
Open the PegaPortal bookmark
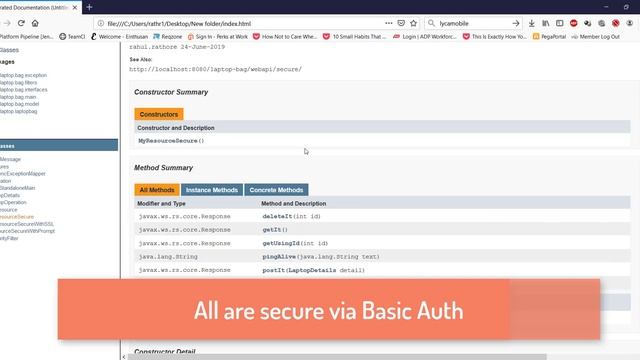(x=549, y=36)
